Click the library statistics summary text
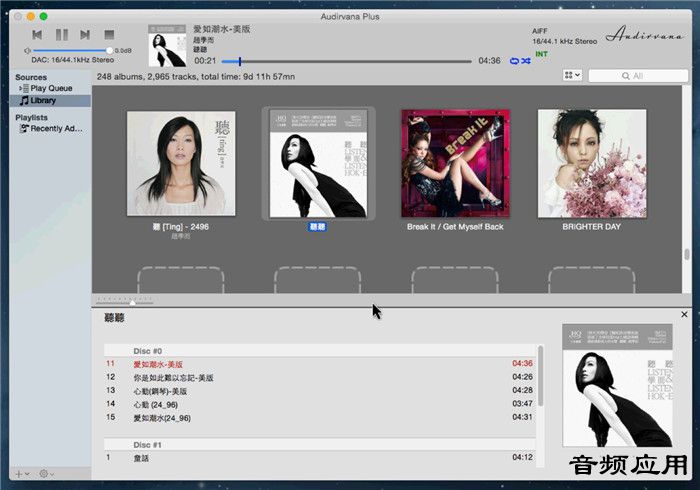The height and width of the screenshot is (490, 700). click(196, 77)
